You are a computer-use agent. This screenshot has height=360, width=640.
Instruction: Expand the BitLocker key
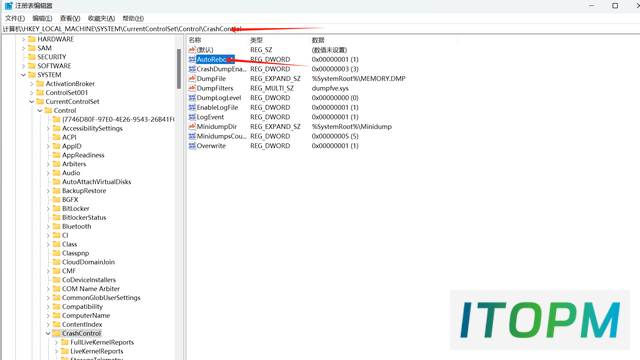tap(48, 209)
